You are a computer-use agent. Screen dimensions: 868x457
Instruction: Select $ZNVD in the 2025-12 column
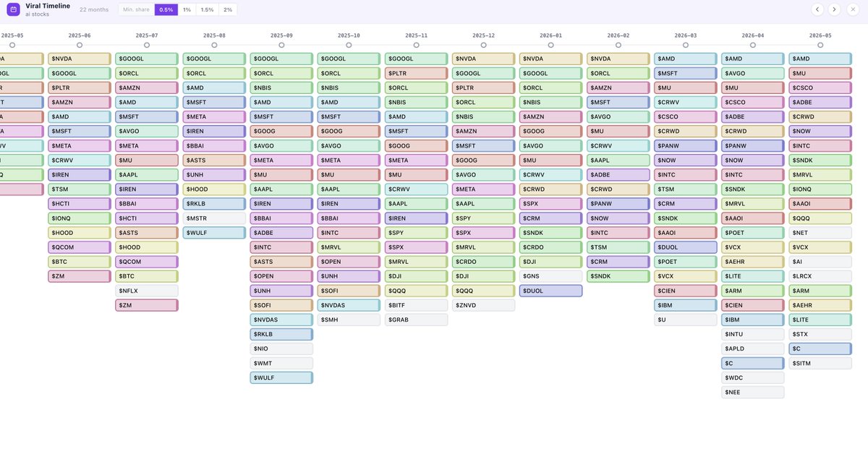483,305
